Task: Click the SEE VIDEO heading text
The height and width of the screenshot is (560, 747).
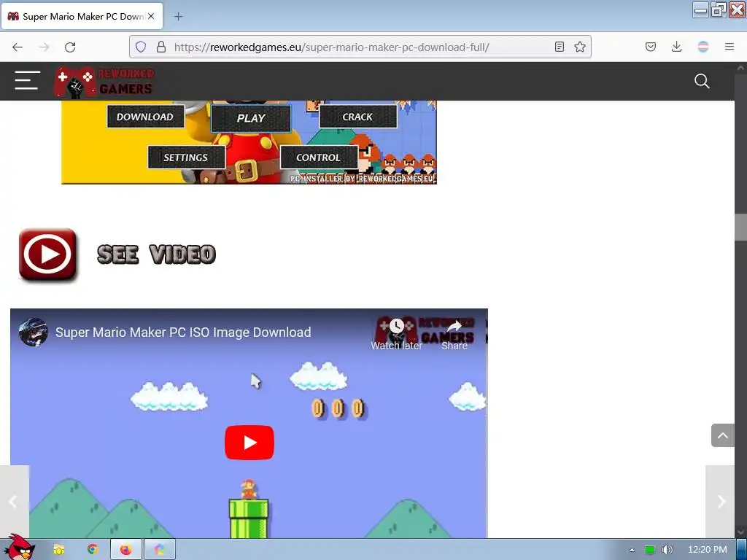Action: click(156, 254)
